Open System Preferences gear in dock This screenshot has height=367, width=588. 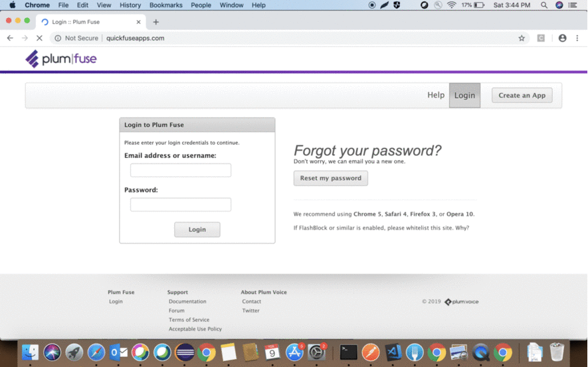(316, 352)
